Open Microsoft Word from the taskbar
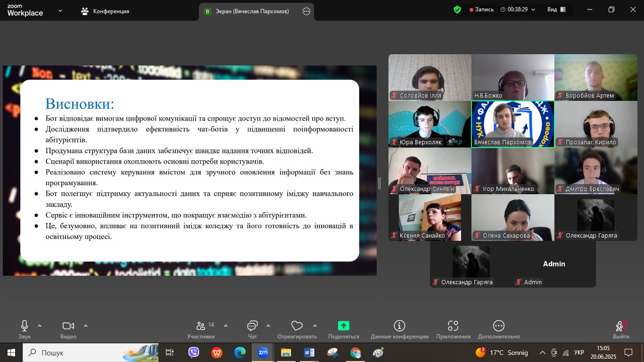Viewport: 644px width, 362px height. 309,353
